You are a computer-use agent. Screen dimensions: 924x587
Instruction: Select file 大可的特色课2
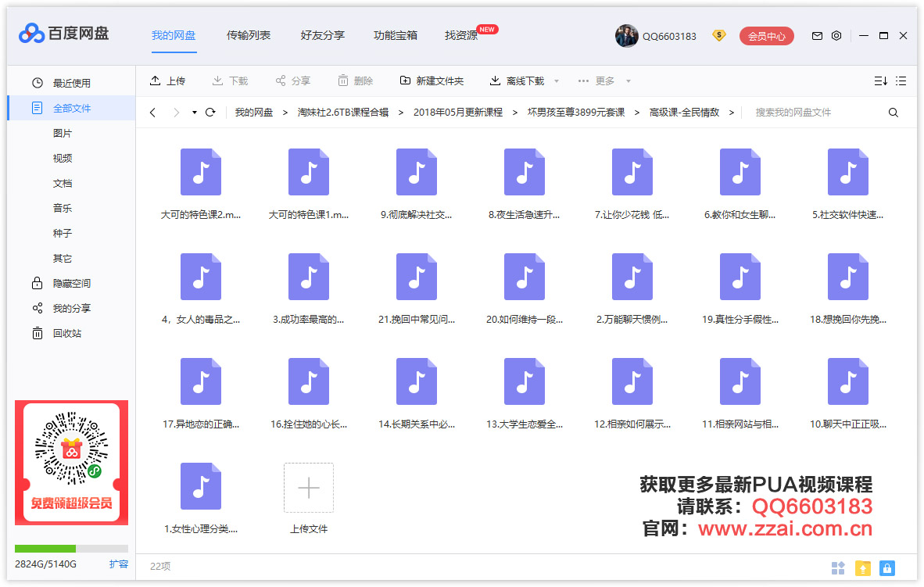click(201, 185)
